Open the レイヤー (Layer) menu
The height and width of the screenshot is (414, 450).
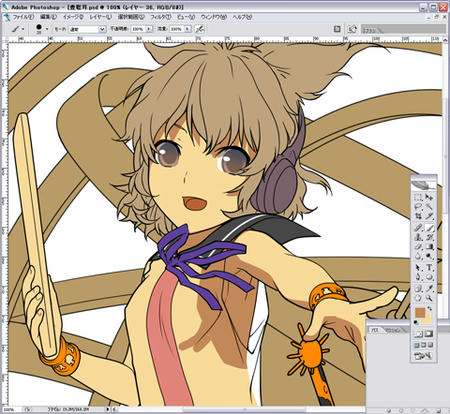tap(100, 17)
